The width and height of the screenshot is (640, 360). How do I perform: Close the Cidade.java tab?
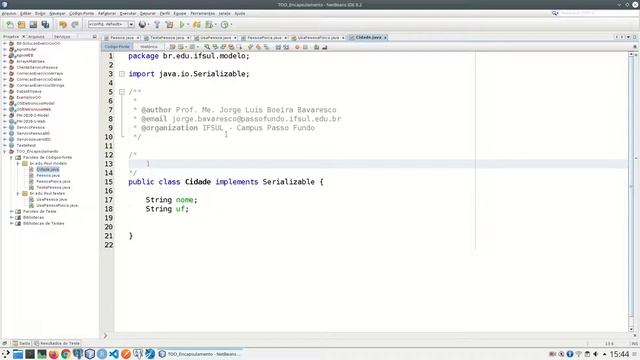tap(385, 38)
